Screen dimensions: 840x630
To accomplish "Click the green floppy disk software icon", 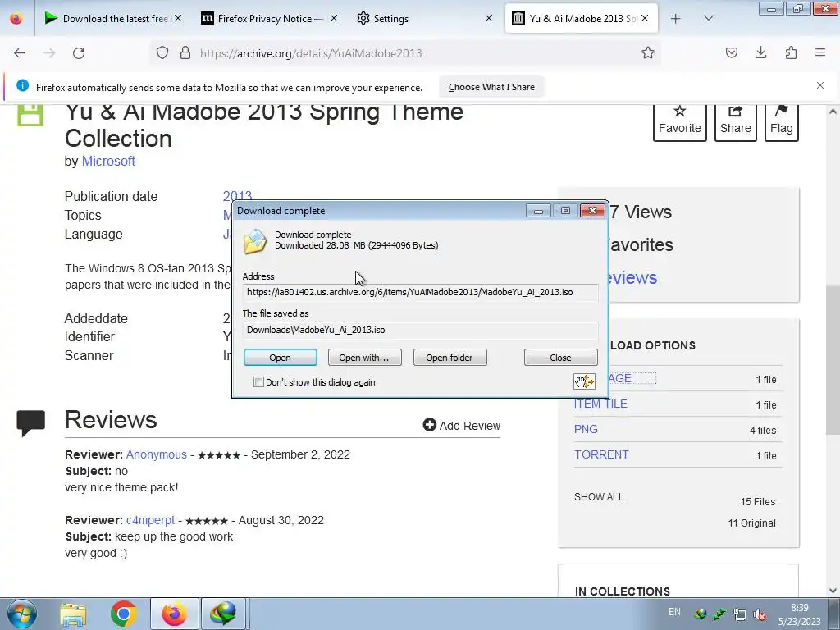I will (x=30, y=115).
